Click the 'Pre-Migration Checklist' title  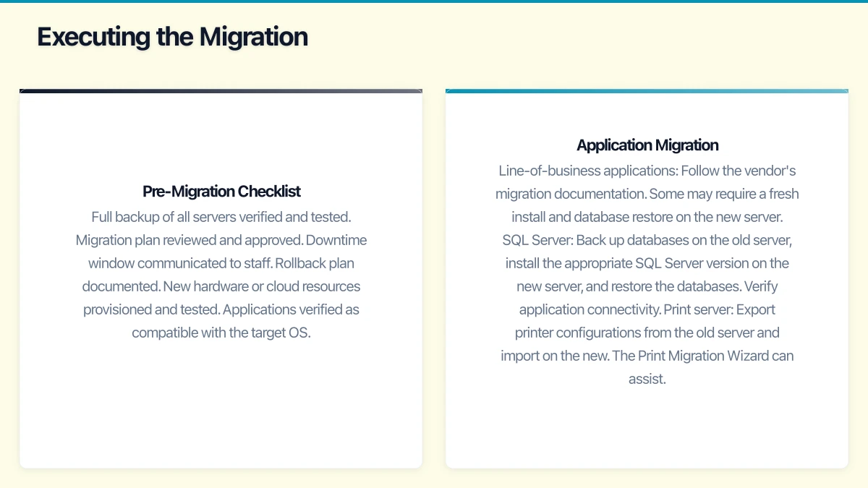(x=221, y=191)
